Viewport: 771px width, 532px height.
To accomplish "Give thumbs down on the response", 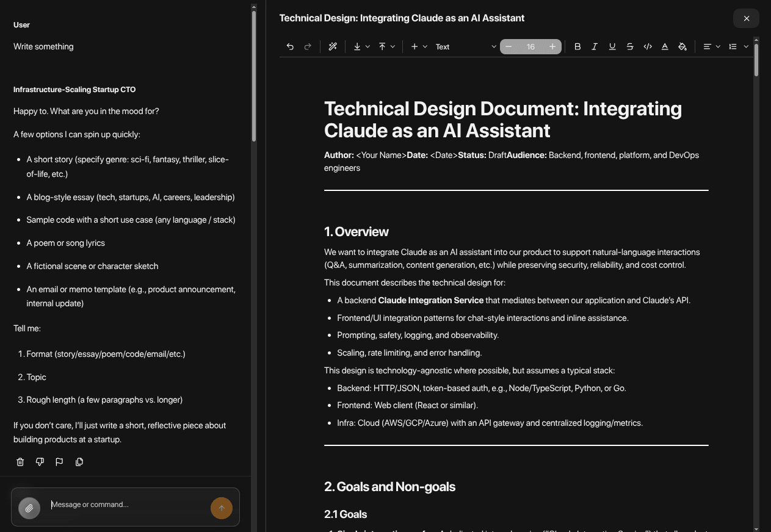I will tap(40, 462).
